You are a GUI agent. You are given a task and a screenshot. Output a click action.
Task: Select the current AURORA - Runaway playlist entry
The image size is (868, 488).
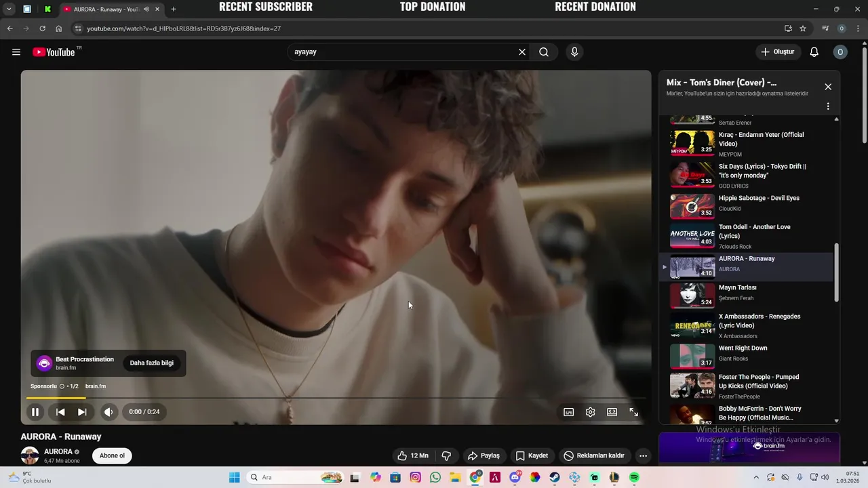746,266
